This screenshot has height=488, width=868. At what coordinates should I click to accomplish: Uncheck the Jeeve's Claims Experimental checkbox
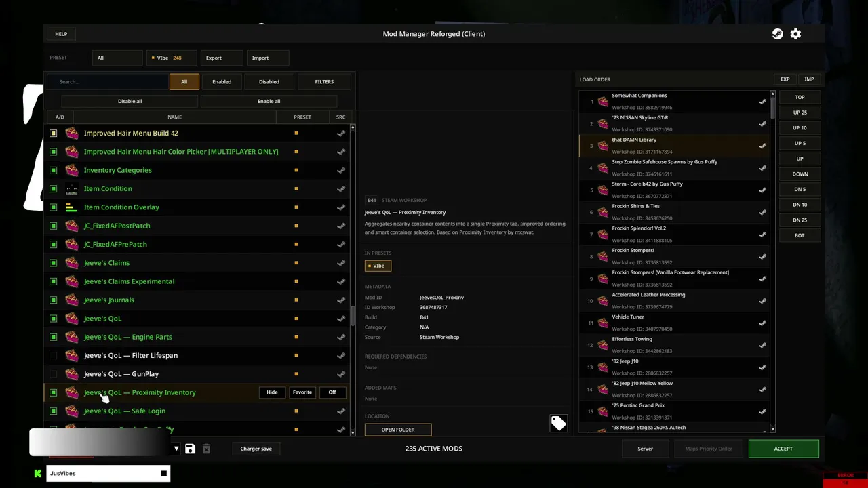[x=53, y=281]
